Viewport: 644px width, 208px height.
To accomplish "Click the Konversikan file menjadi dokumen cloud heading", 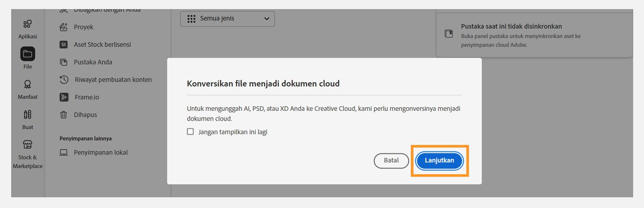I will click(263, 84).
